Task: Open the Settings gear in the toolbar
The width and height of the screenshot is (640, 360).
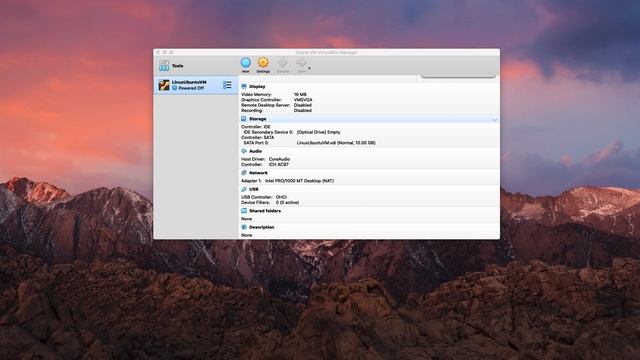Action: pos(263,63)
